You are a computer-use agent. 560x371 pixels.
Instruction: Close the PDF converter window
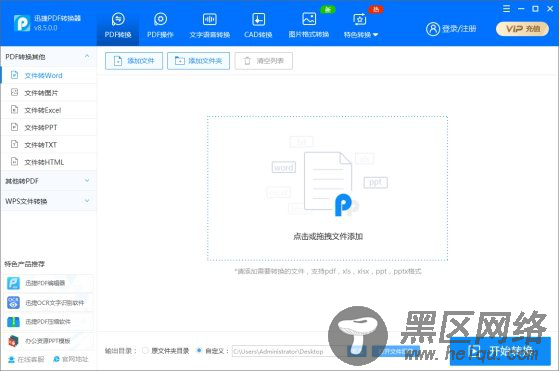[x=550, y=9]
